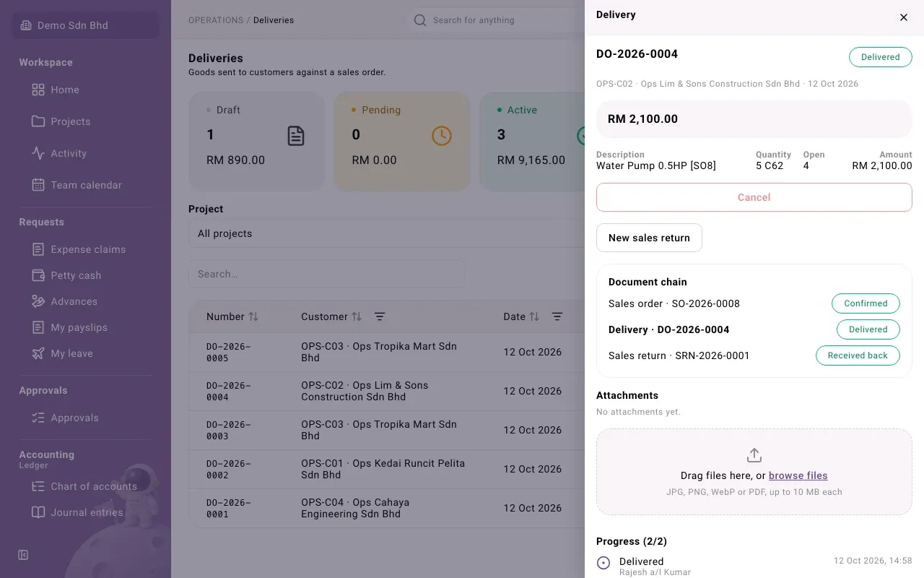Click the Active status card
924x578 pixels.
[533, 142]
